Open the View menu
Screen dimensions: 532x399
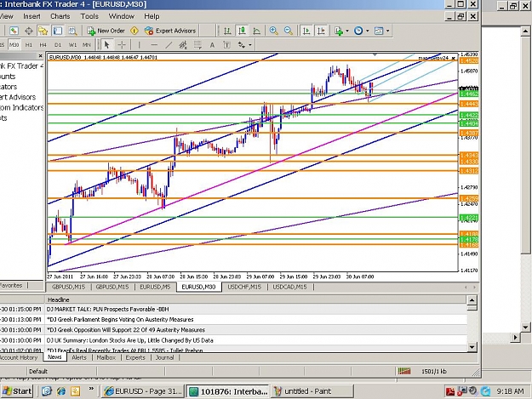[x=6, y=16]
